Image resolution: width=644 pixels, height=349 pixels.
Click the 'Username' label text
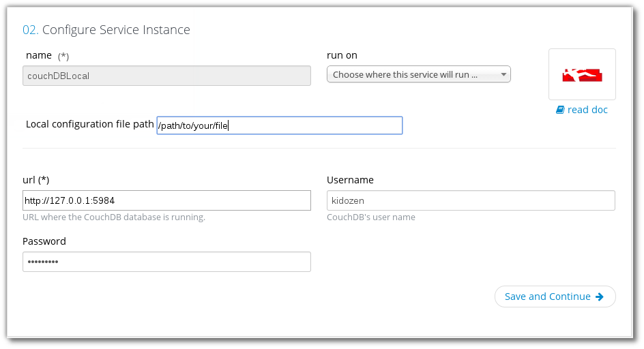[x=350, y=180]
